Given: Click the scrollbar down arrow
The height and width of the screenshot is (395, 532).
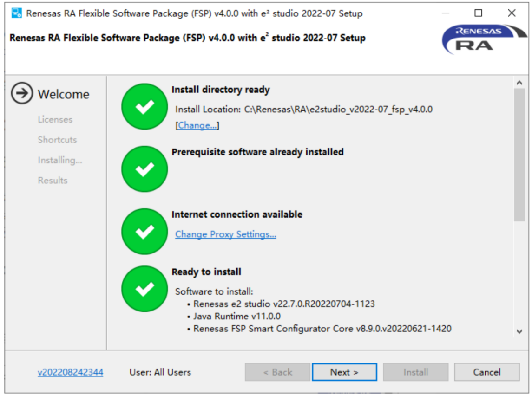Looking at the screenshot, I should (x=519, y=331).
